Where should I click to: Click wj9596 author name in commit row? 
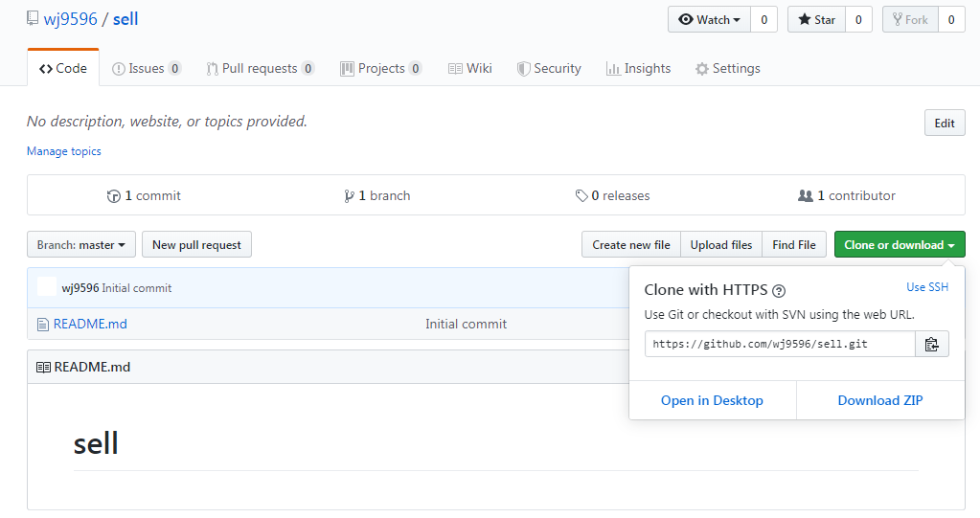(80, 288)
